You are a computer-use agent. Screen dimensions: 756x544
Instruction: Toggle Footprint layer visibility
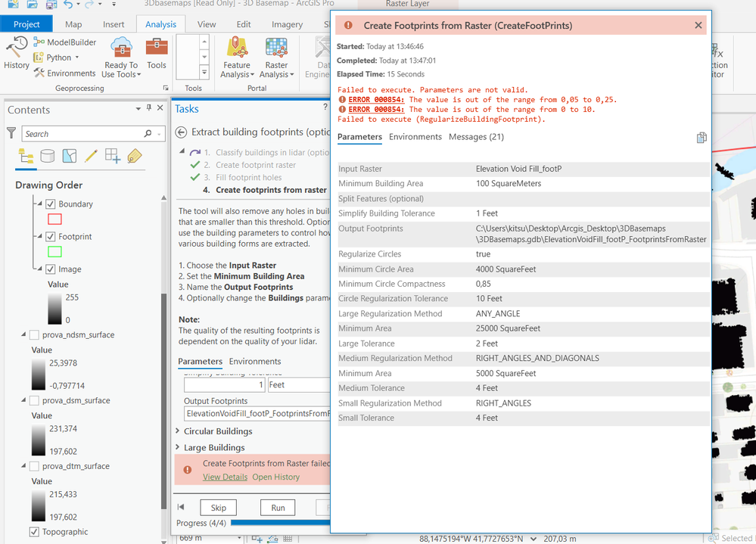[50, 237]
